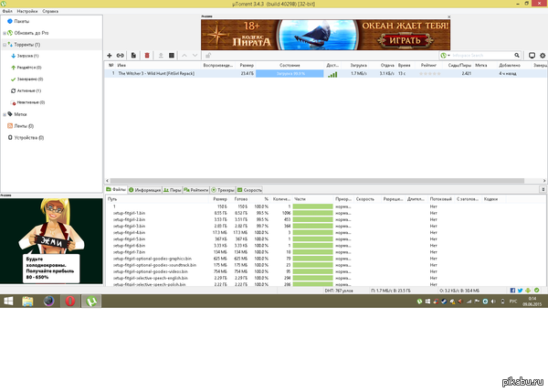548x392 pixels.
Task: Select Ленты (0) in the sidebar
Action: click(x=24, y=126)
